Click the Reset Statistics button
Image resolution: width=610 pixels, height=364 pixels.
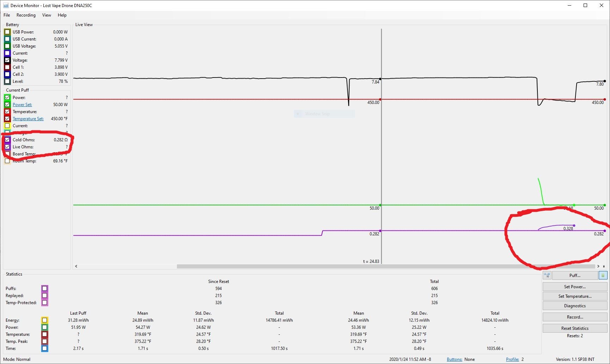coord(575,328)
